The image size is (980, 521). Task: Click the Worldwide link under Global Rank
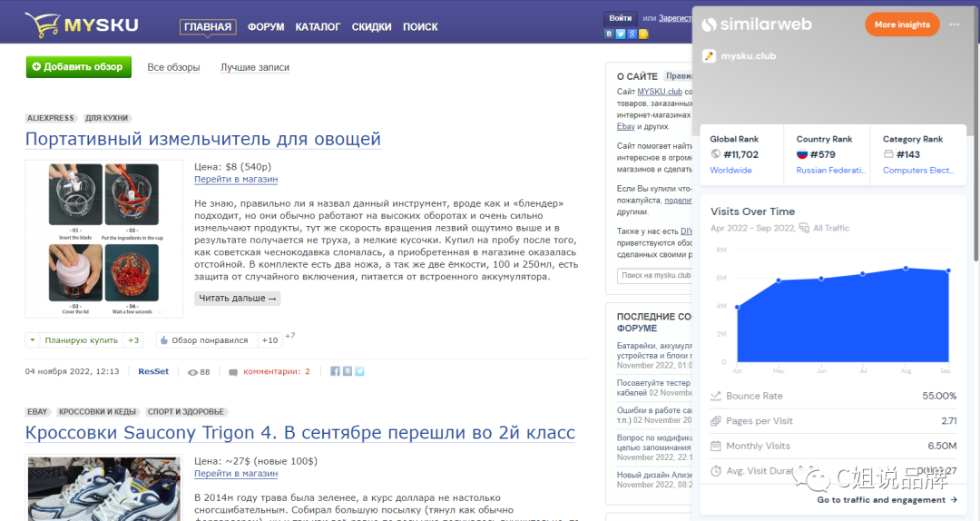tap(730, 170)
